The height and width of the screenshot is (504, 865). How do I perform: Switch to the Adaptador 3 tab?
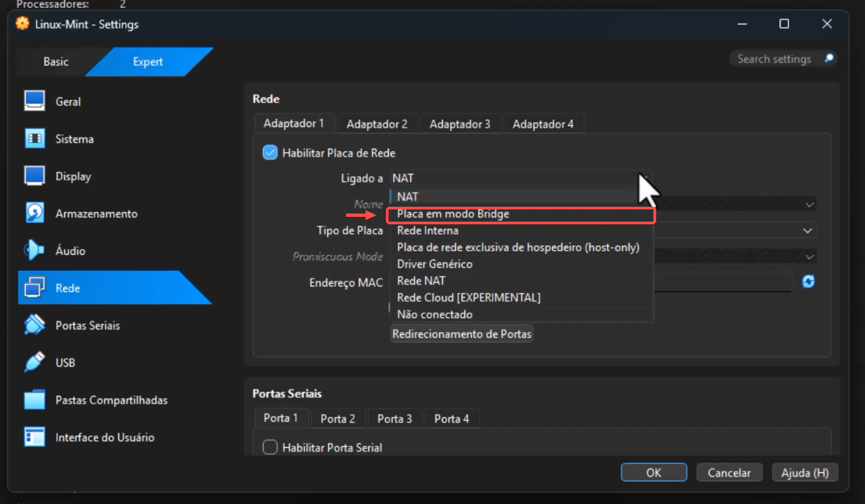tap(460, 124)
